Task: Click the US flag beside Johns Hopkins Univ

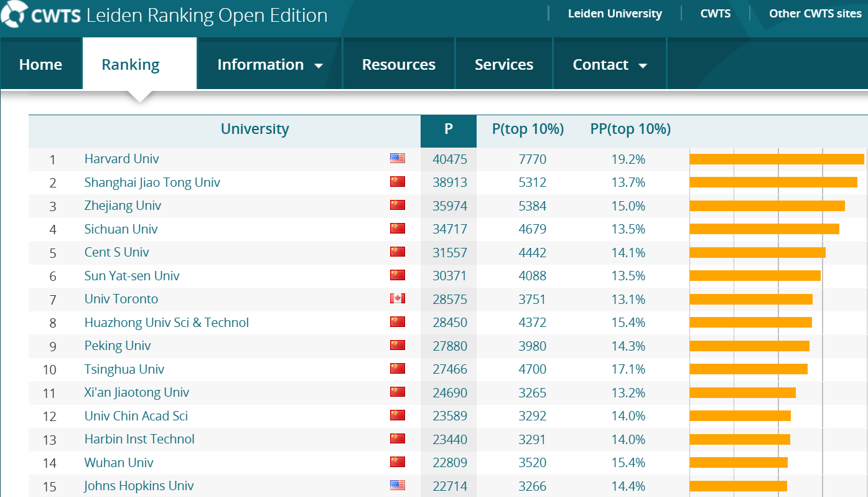Action: click(397, 486)
